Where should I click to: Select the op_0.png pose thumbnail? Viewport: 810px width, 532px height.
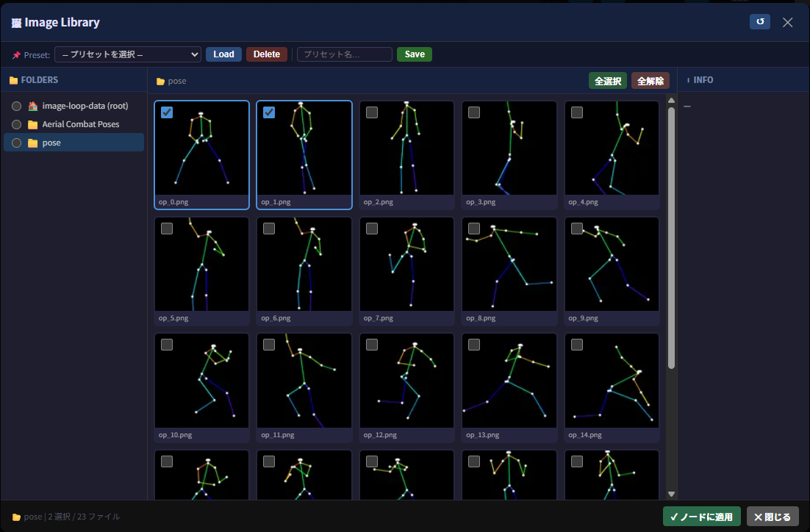201,148
